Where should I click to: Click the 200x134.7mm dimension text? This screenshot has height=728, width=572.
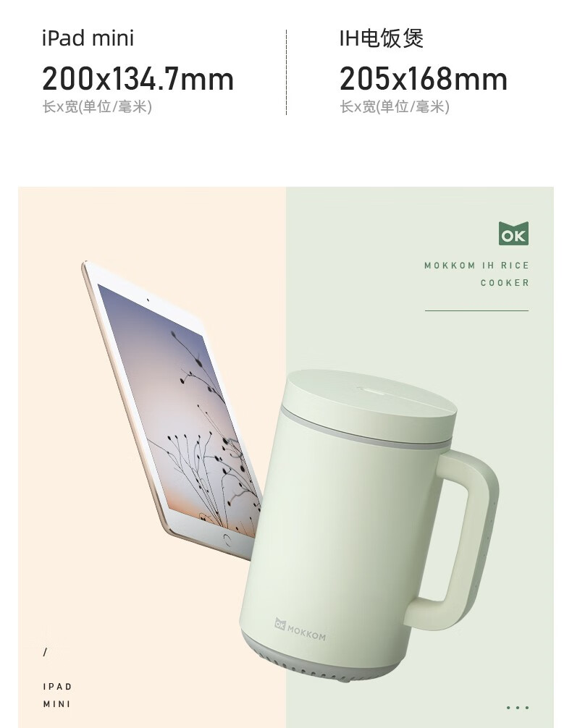[x=138, y=78]
